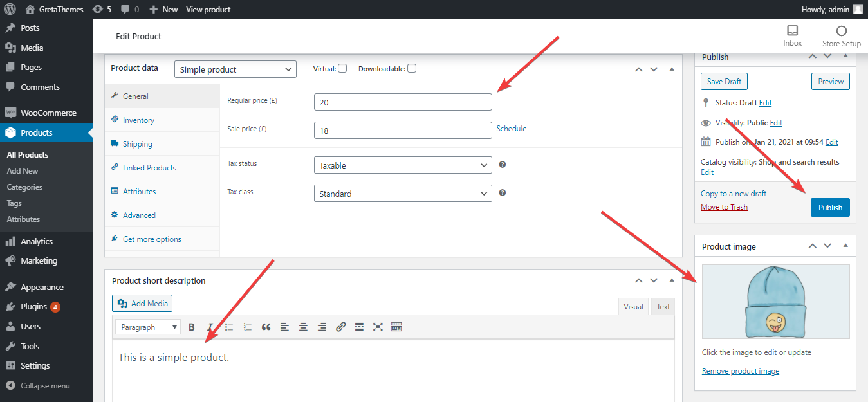The height and width of the screenshot is (402, 868).
Task: Toggle the editor toolbar toggle (kitchen sink) icon
Action: pyautogui.click(x=396, y=327)
